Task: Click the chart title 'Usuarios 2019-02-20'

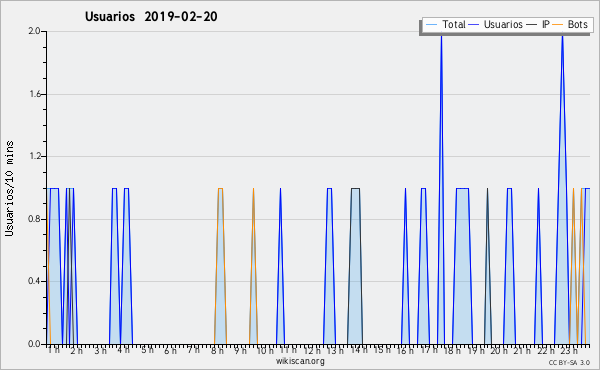Action: click(151, 17)
